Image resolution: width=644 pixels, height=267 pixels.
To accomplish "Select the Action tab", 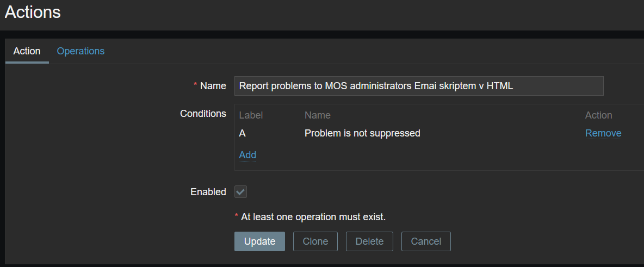I will point(27,51).
